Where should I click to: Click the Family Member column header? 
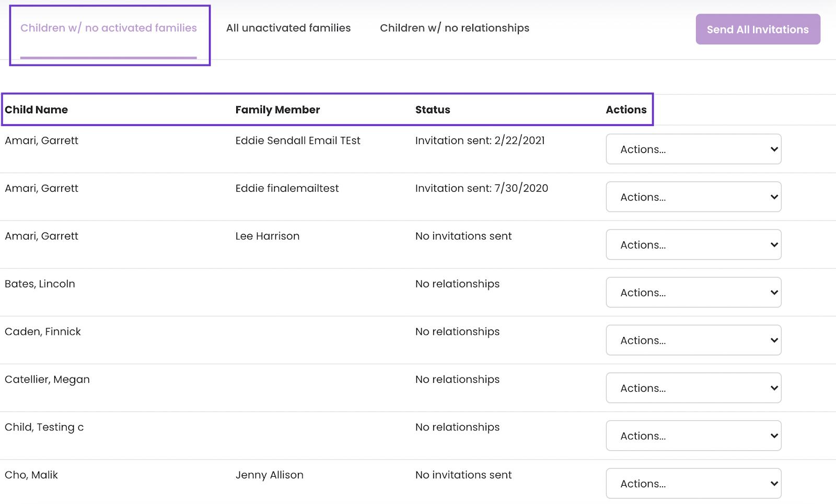[x=277, y=110]
